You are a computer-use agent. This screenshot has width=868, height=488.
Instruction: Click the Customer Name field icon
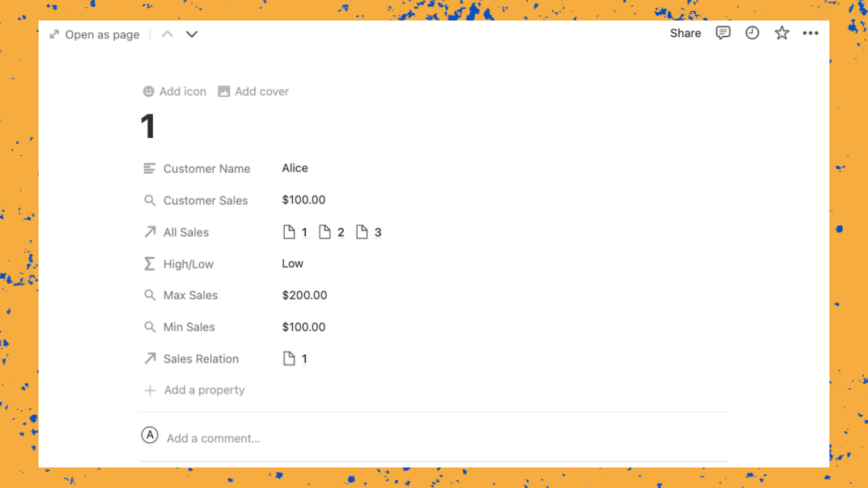coord(150,169)
